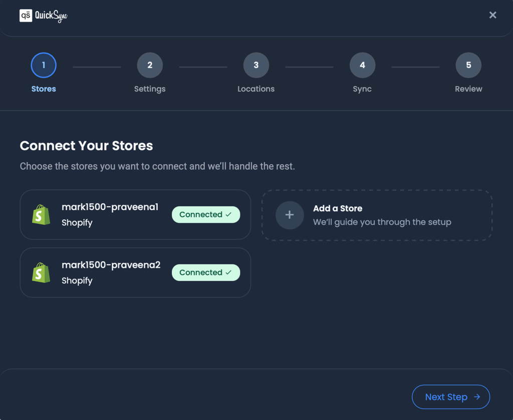Click the plus icon in Add a Store

(290, 215)
